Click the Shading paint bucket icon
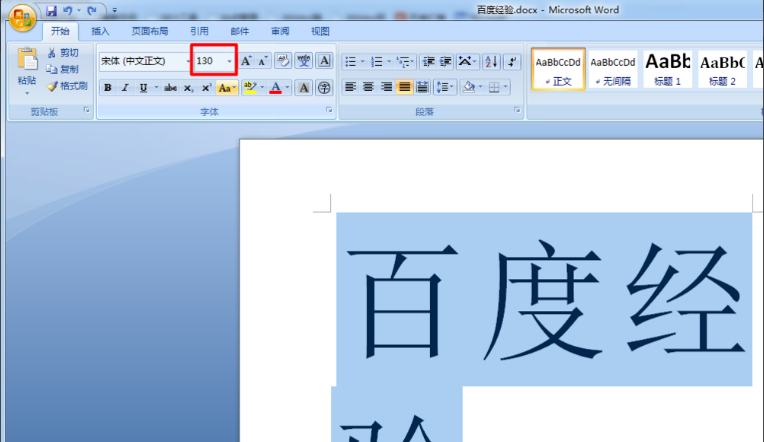 (469, 87)
